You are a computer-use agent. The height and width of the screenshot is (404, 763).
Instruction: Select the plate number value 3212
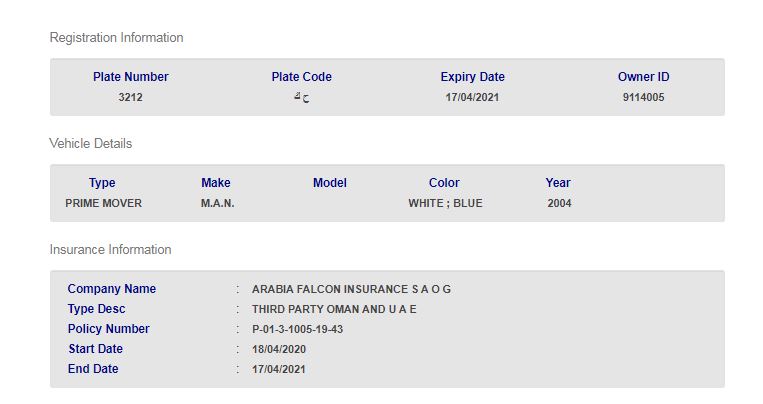(x=131, y=98)
